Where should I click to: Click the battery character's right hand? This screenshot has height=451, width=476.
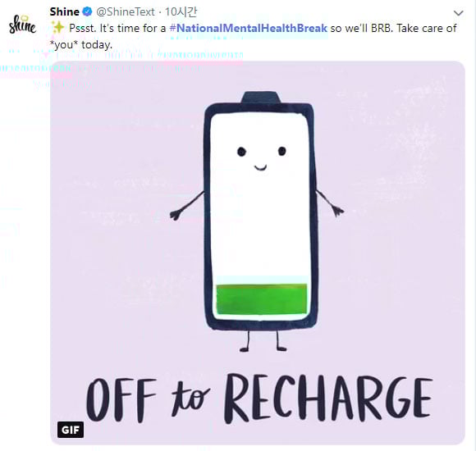tap(338, 210)
